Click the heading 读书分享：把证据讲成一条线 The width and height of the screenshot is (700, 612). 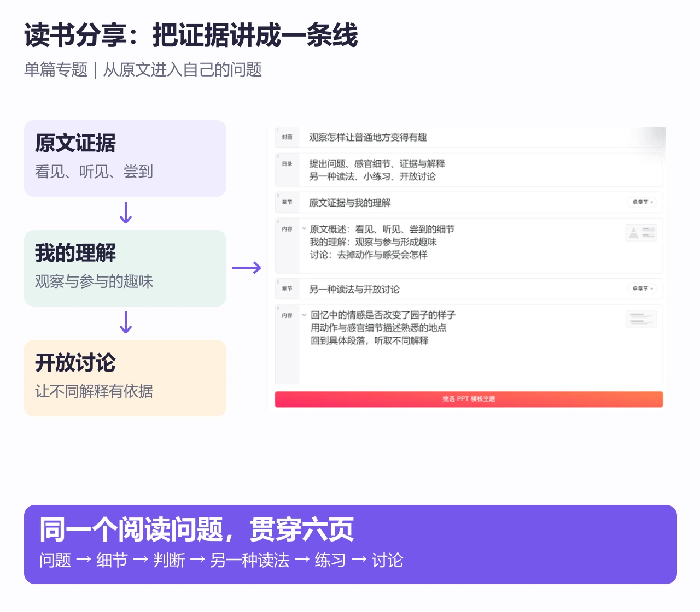pyautogui.click(x=191, y=36)
